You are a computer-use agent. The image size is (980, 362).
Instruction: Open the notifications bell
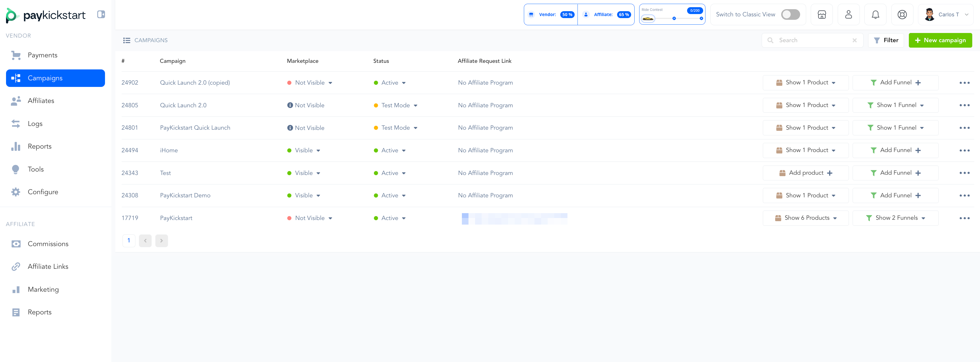875,14
